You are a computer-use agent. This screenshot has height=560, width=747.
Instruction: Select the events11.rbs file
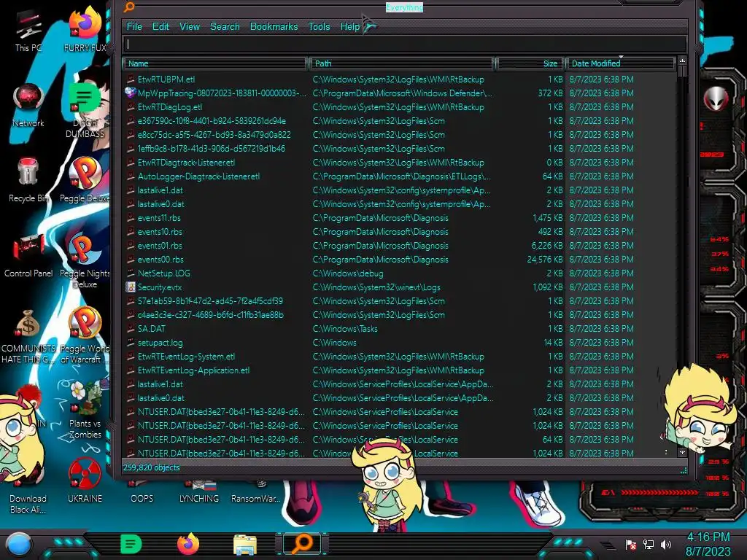[x=159, y=217]
